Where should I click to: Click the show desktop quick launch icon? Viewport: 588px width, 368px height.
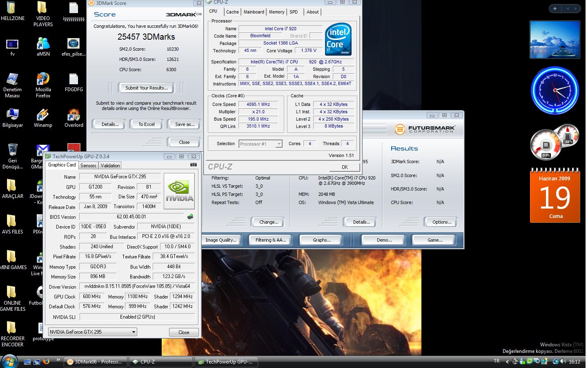point(27,361)
